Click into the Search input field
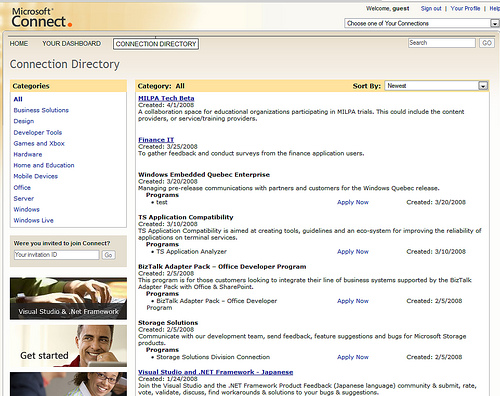500x396 pixels. tap(442, 43)
